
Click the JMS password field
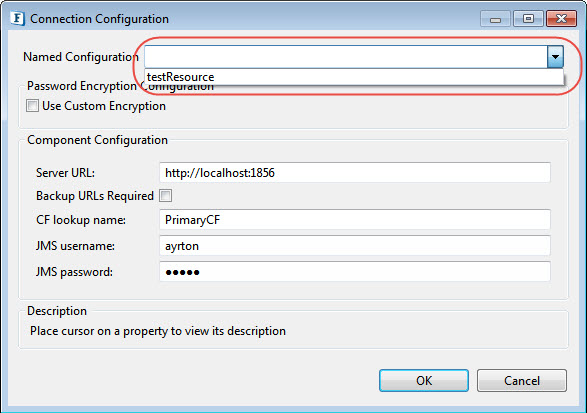point(355,272)
